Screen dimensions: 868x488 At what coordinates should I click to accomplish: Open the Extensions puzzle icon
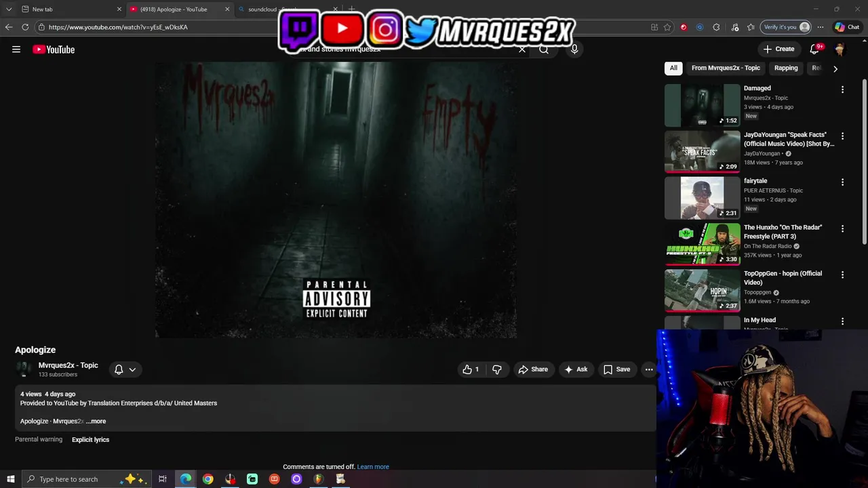[x=716, y=27]
